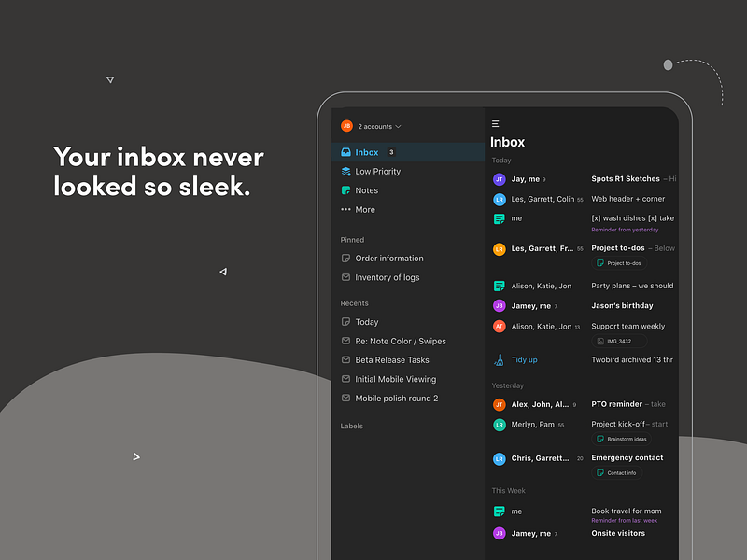
Task: Open the PTO reminder thread
Action: coord(584,405)
